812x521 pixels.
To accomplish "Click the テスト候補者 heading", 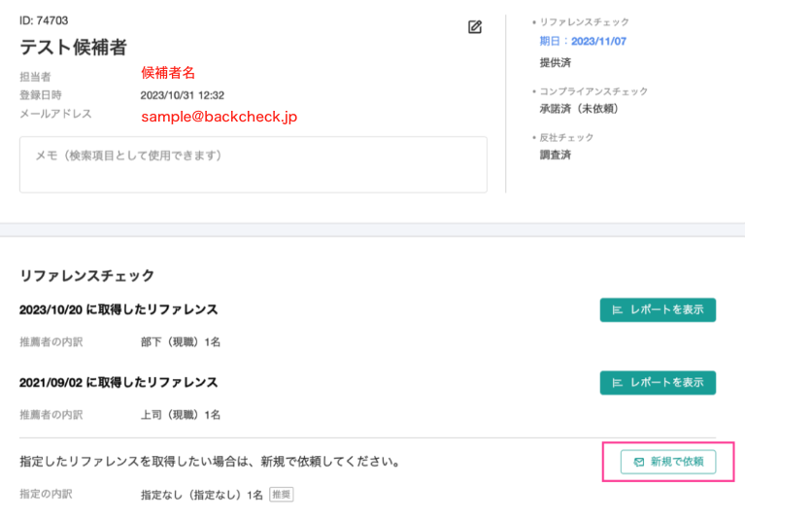I will click(x=73, y=48).
